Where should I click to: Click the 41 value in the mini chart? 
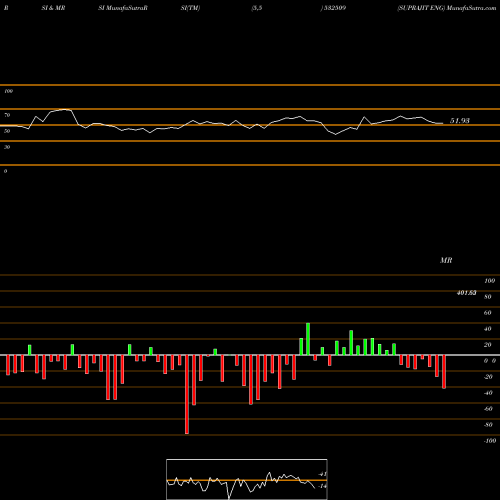322,474
